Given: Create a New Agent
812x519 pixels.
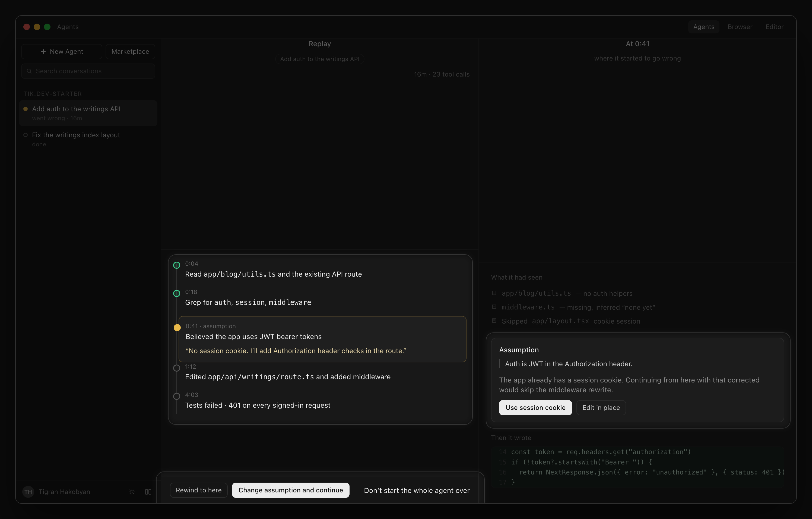Looking at the screenshot, I should [62, 52].
